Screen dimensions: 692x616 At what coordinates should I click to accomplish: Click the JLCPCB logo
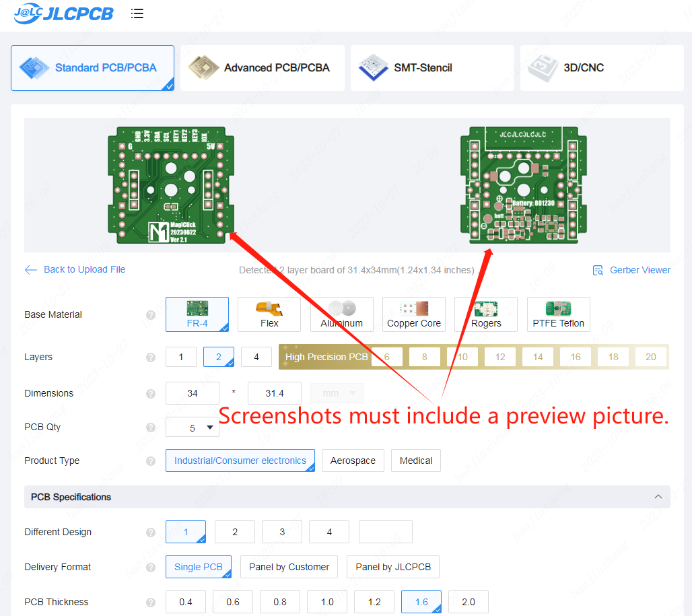[64, 13]
